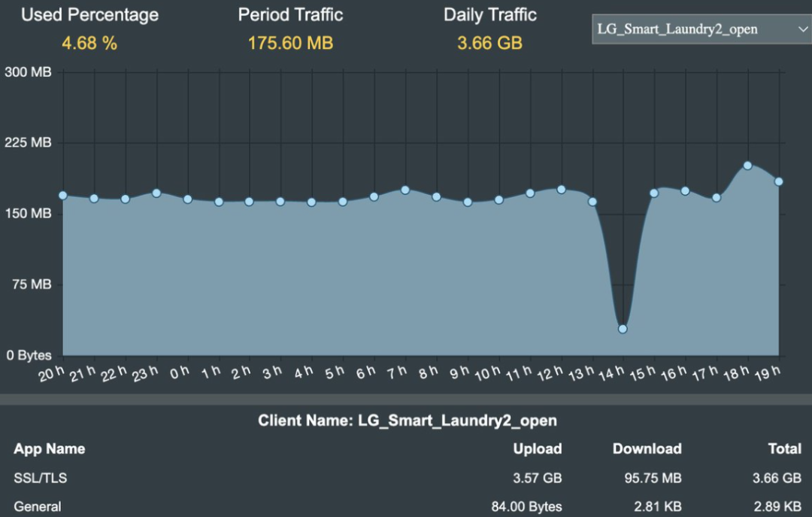Select the SSL/TLS app row
Screen dimensions: 812x517
406,478
